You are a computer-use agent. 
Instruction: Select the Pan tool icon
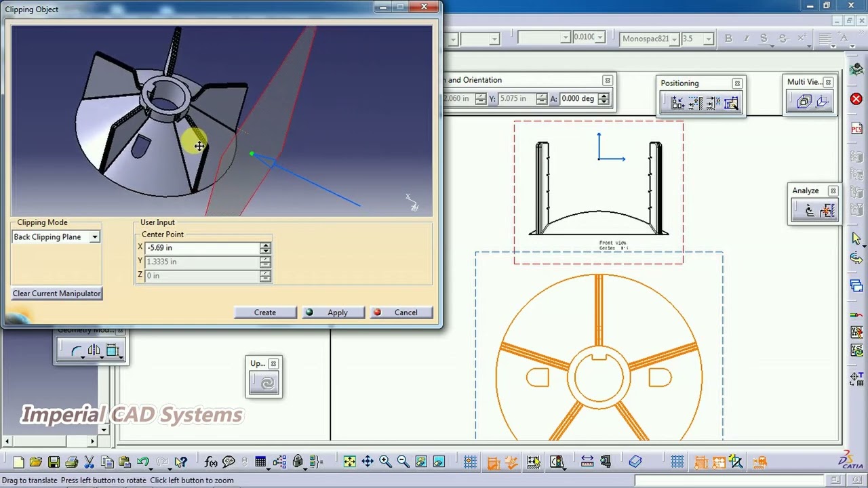367,462
